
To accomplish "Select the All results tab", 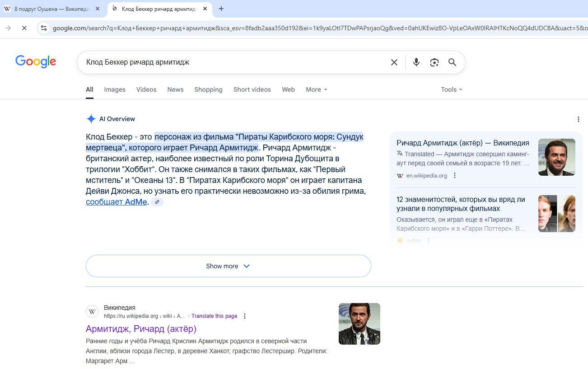I will 89,89.
